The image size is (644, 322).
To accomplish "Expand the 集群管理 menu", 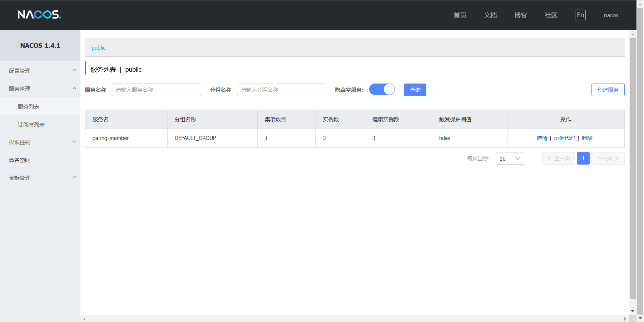I will point(40,178).
